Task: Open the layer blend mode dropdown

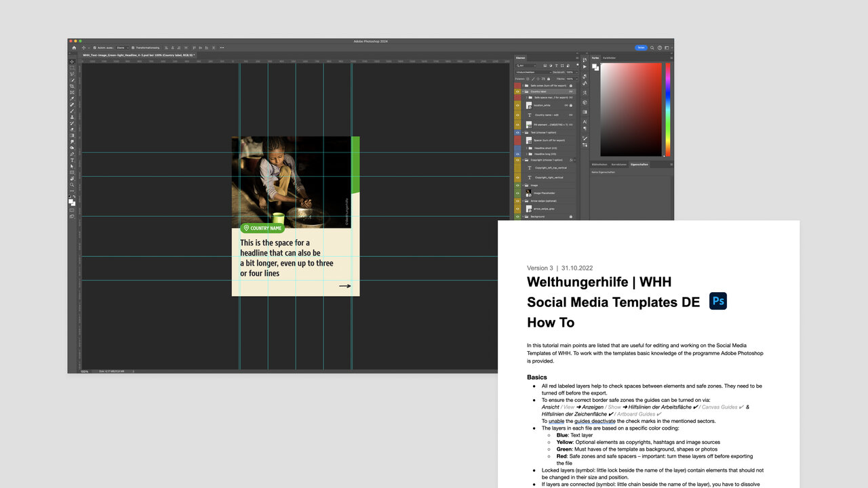Action: coord(534,73)
